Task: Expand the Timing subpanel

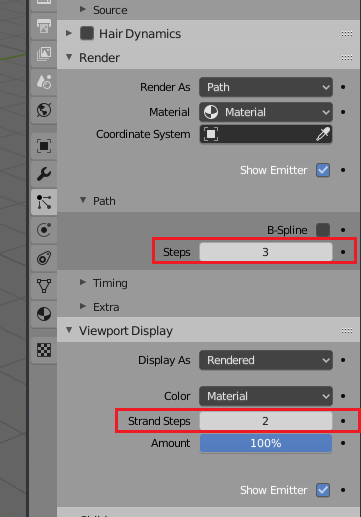Action: 83,282
